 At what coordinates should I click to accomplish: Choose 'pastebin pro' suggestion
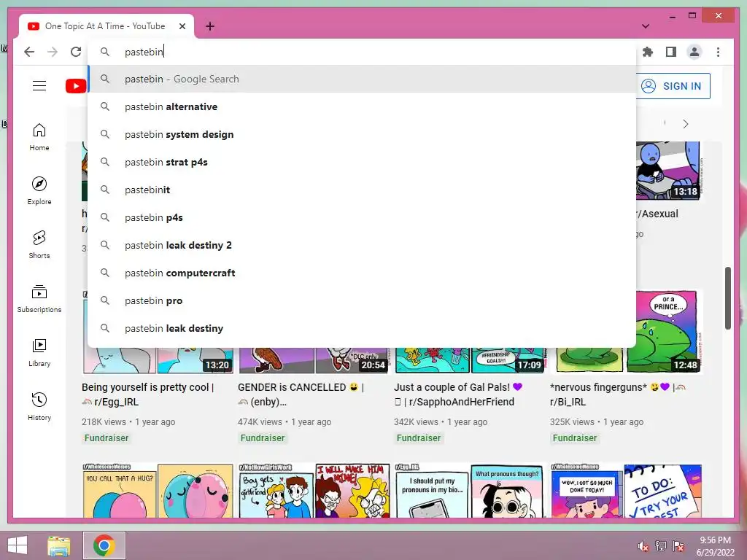tap(362, 300)
